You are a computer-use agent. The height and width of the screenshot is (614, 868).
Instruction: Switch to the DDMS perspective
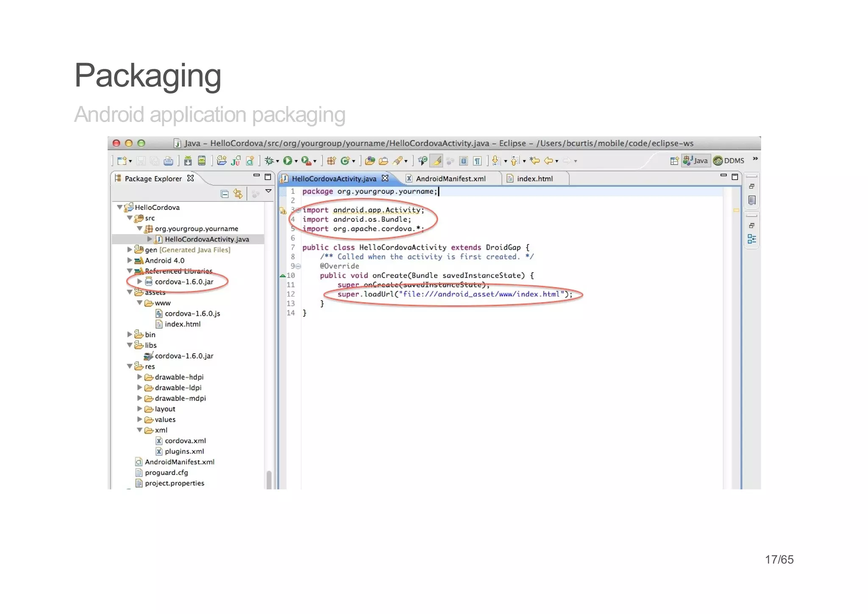click(729, 161)
